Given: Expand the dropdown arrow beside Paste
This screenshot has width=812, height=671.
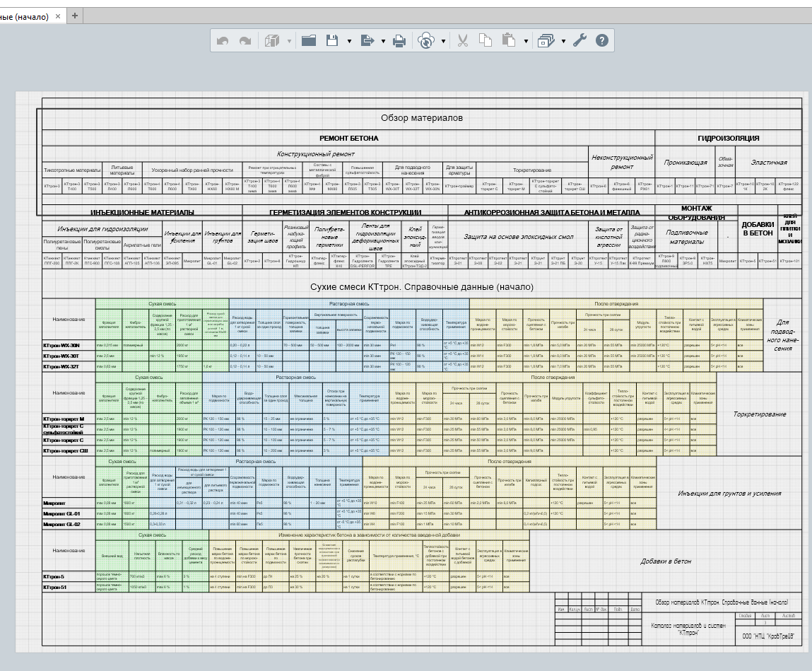Looking at the screenshot, I should click(x=526, y=42).
